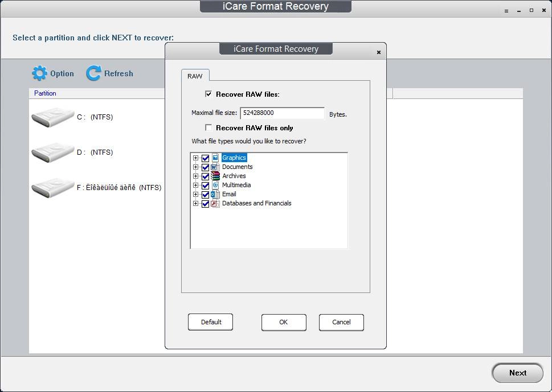
Task: Click the Default button
Action: [211, 322]
